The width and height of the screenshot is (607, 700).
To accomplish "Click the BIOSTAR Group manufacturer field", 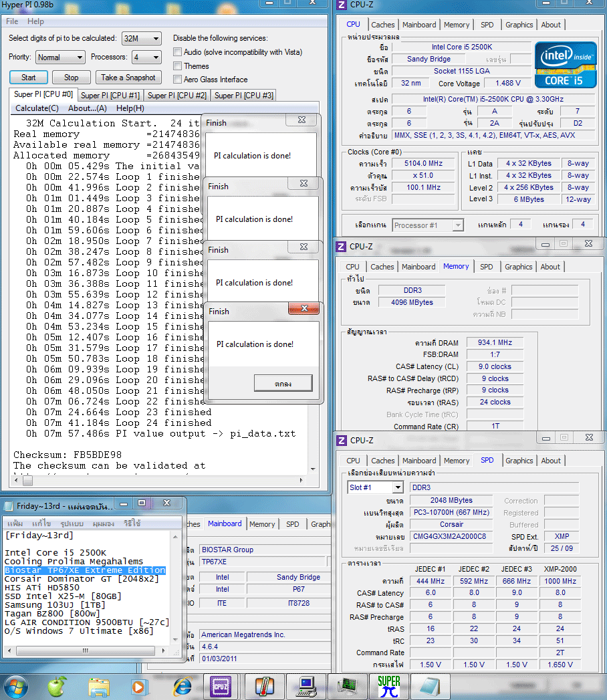I will (264, 550).
